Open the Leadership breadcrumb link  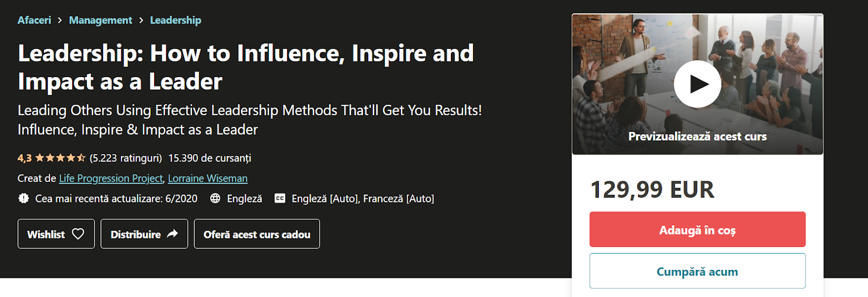175,20
